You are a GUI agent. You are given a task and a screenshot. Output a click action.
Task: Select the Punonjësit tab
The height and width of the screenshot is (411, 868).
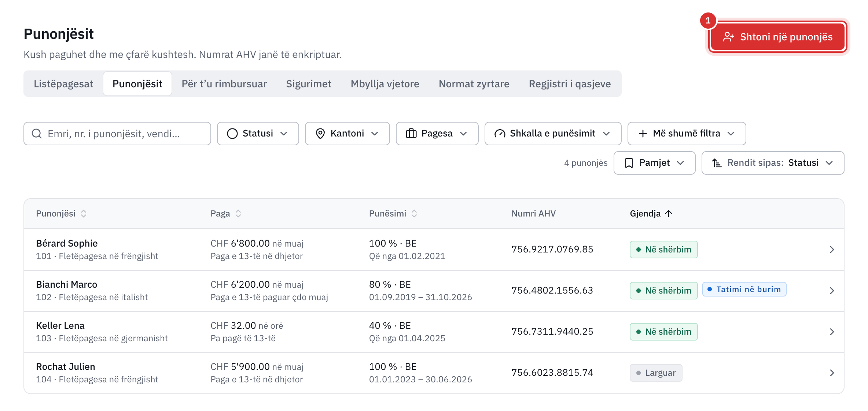137,84
